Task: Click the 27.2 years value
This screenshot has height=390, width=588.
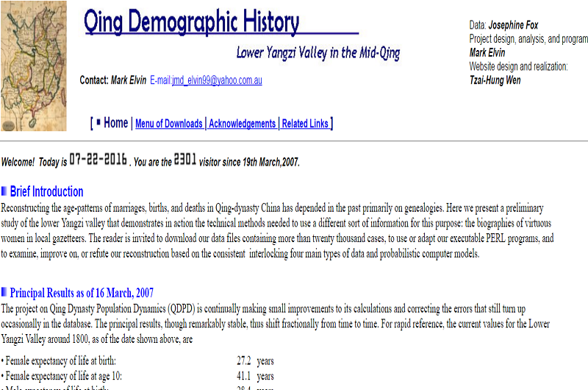Action: coord(255,361)
